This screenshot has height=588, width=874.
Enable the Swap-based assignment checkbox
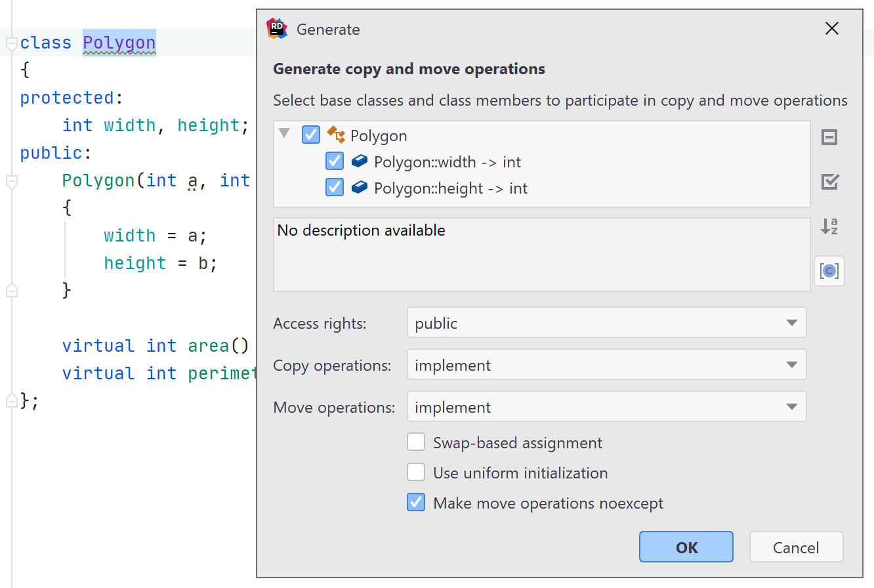click(416, 442)
